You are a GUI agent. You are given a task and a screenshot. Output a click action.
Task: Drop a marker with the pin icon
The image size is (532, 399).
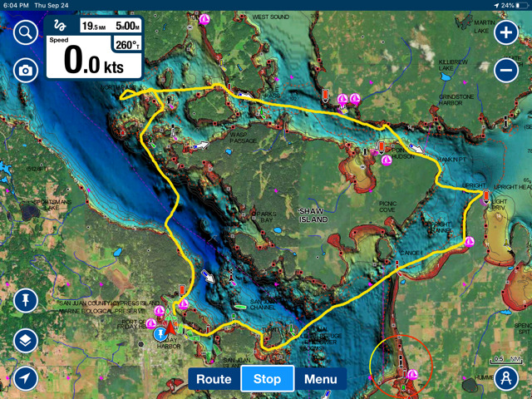26,299
